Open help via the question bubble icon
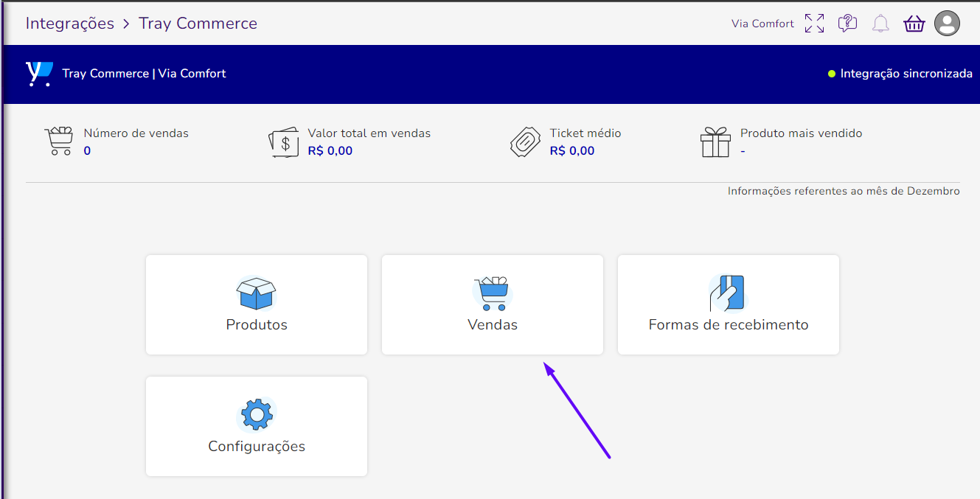Image resolution: width=980 pixels, height=499 pixels. (x=847, y=24)
